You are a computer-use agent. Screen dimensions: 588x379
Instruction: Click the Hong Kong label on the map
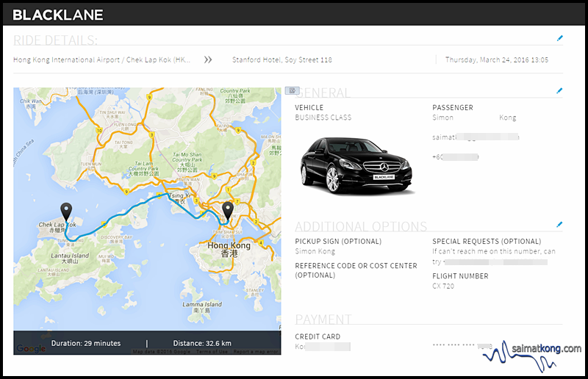(x=229, y=249)
